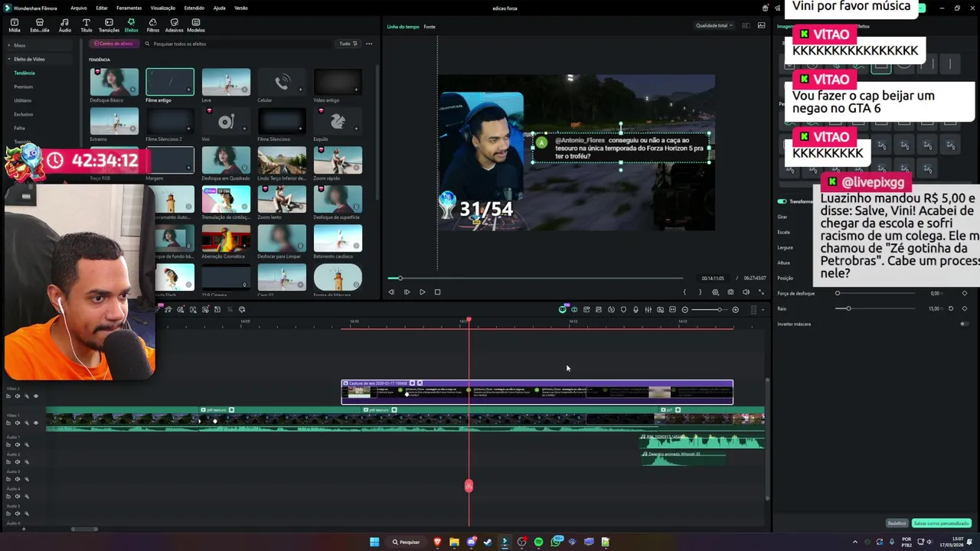Click the timeline zoom-out minus icon
Image resolution: width=980 pixels, height=551 pixels.
(x=684, y=309)
